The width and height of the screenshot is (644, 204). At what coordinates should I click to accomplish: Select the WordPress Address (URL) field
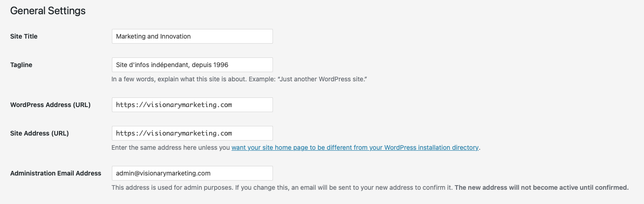click(x=192, y=104)
